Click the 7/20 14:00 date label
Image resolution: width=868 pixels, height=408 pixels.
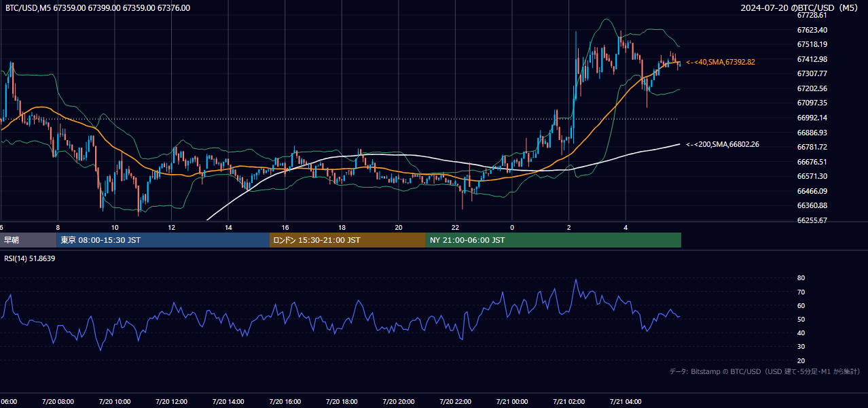228,402
